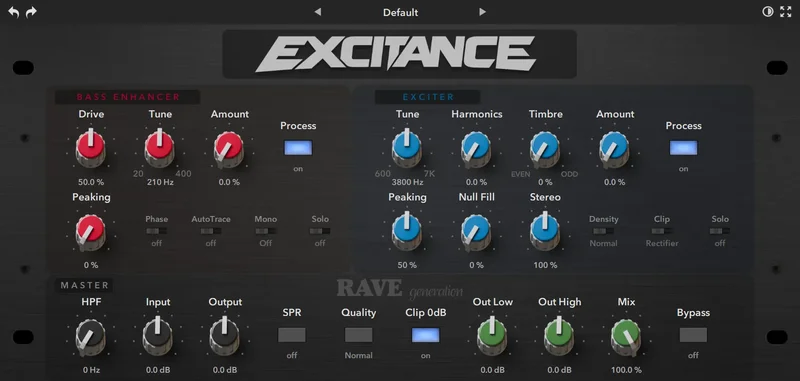
Task: Open the Default preset name menu
Action: point(401,12)
